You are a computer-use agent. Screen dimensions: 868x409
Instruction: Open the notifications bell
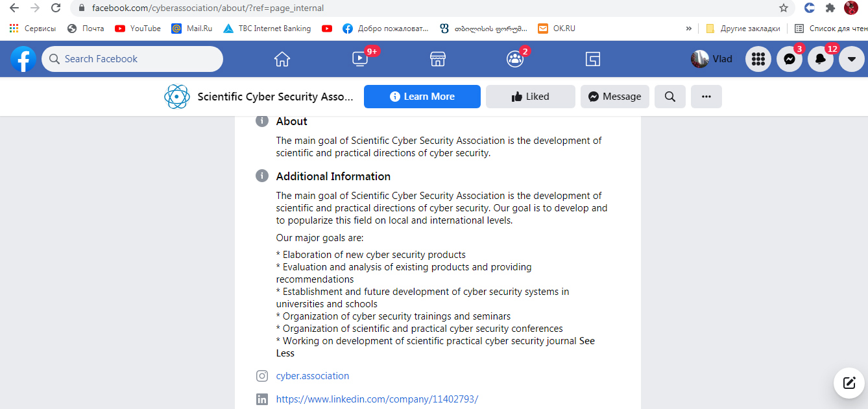click(x=821, y=59)
